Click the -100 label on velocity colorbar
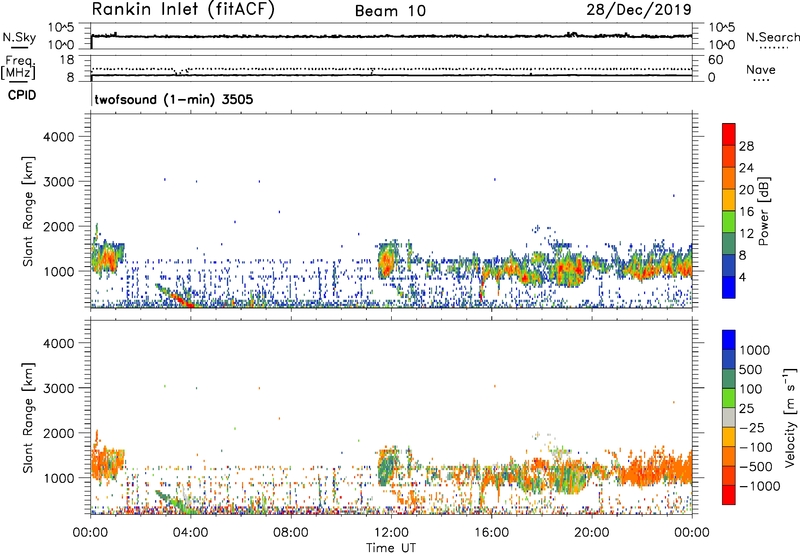Image resolution: width=800 pixels, height=554 pixels. pos(756,447)
